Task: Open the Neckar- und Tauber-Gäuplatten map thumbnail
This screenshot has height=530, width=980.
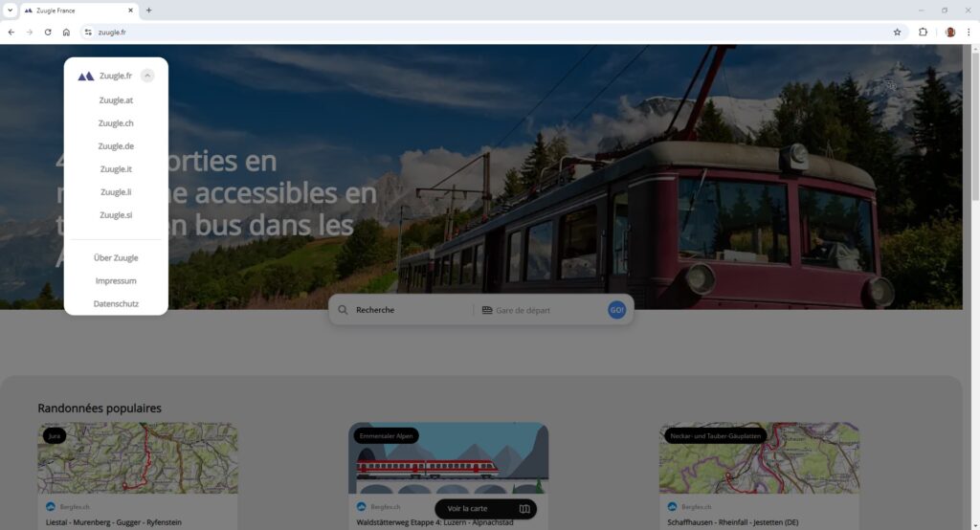Action: pos(759,458)
